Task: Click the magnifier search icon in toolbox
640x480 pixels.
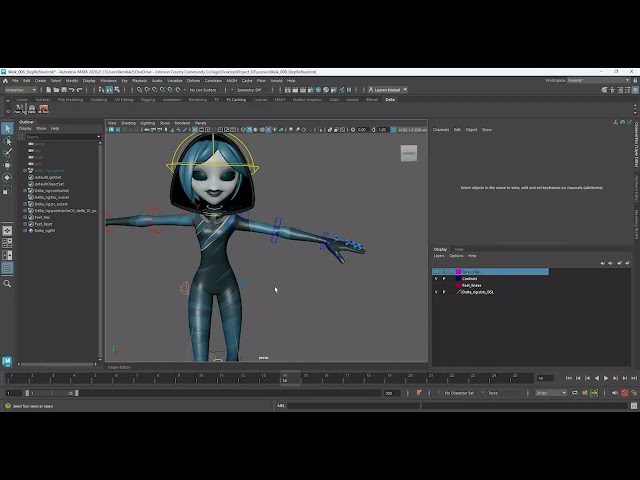Action: (7, 284)
